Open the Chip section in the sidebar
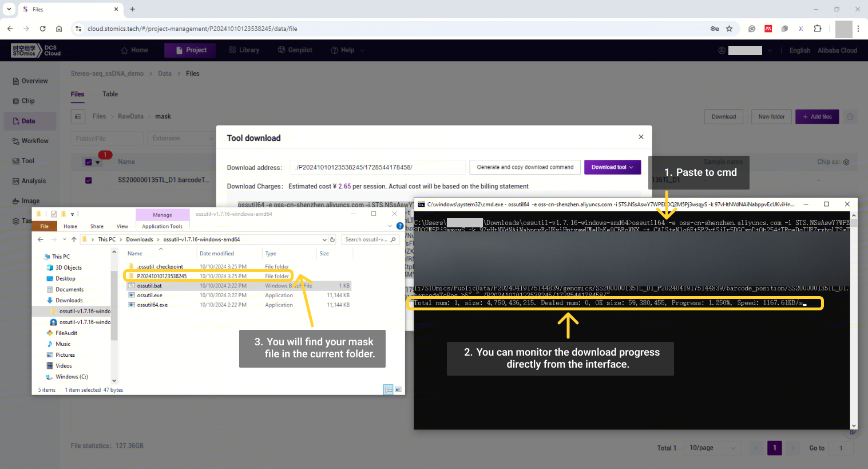868x469 pixels. click(28, 101)
